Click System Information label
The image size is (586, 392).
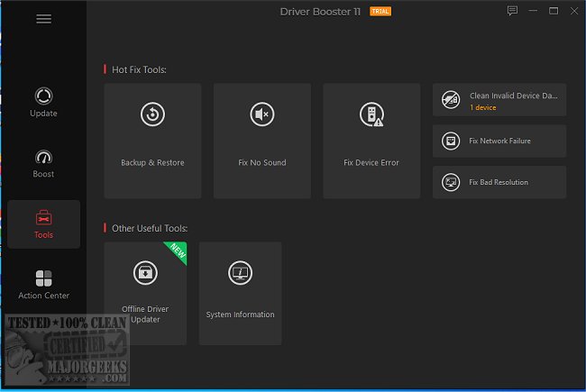pos(240,315)
